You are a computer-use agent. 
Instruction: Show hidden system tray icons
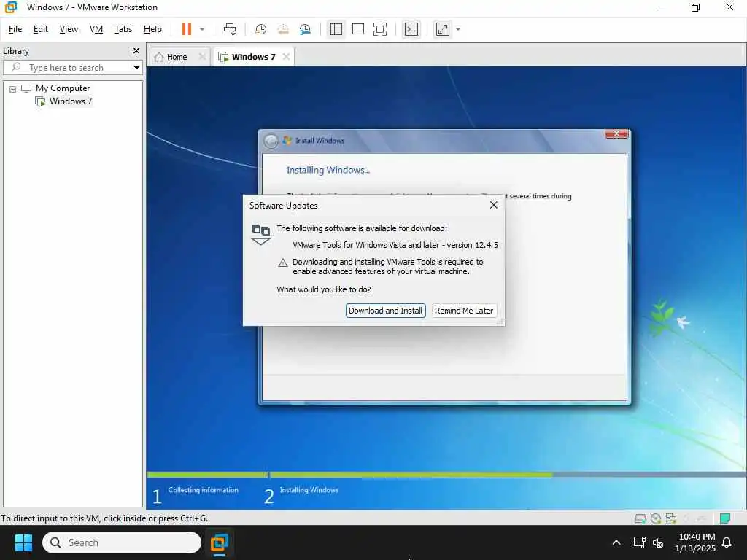(616, 542)
